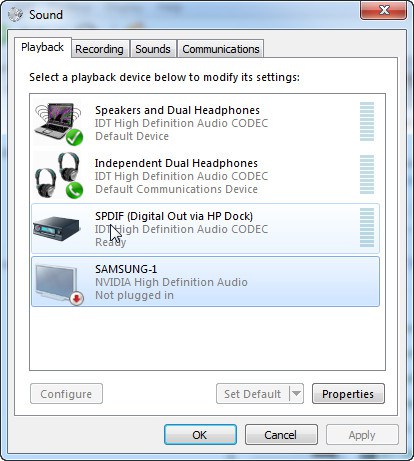Select the Speakers and Dual Headphones laptop icon
The width and height of the screenshot is (414, 461).
pos(58,123)
